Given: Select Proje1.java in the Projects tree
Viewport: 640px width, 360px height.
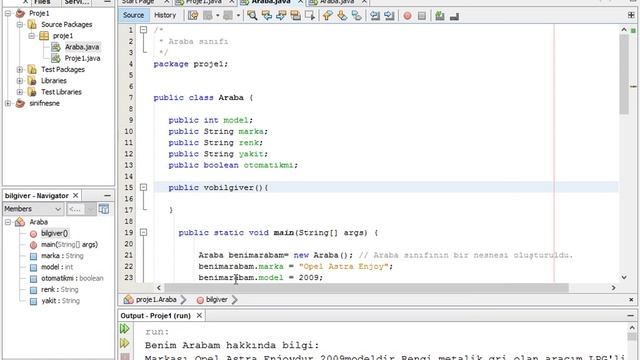Looking at the screenshot, I should click(x=82, y=58).
